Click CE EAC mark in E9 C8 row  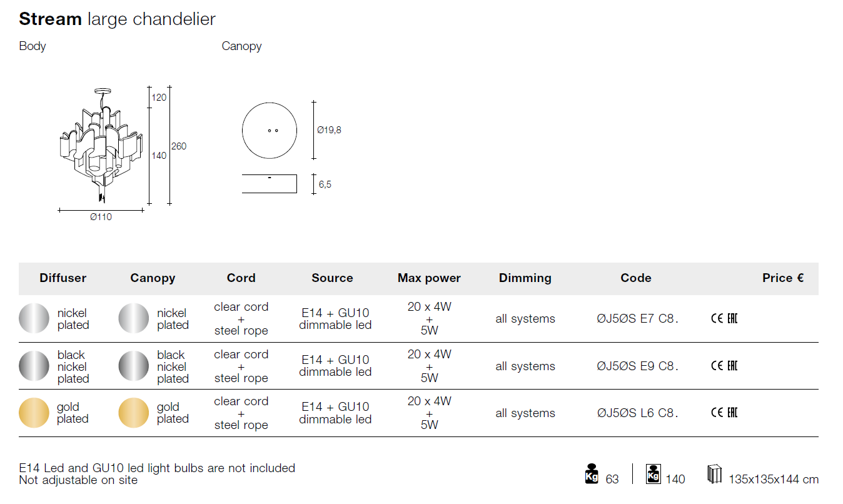(x=724, y=366)
